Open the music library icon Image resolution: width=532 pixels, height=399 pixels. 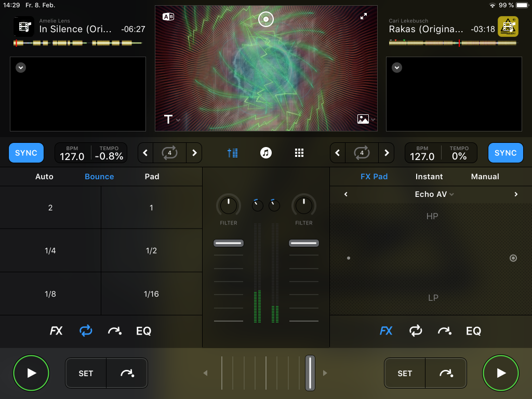click(266, 153)
